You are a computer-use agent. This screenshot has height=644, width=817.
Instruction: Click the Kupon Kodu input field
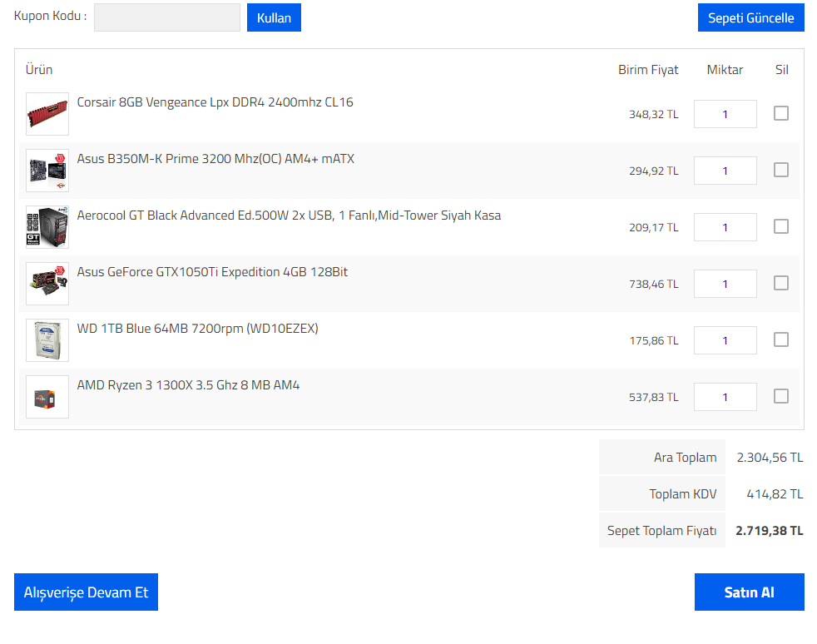166,17
